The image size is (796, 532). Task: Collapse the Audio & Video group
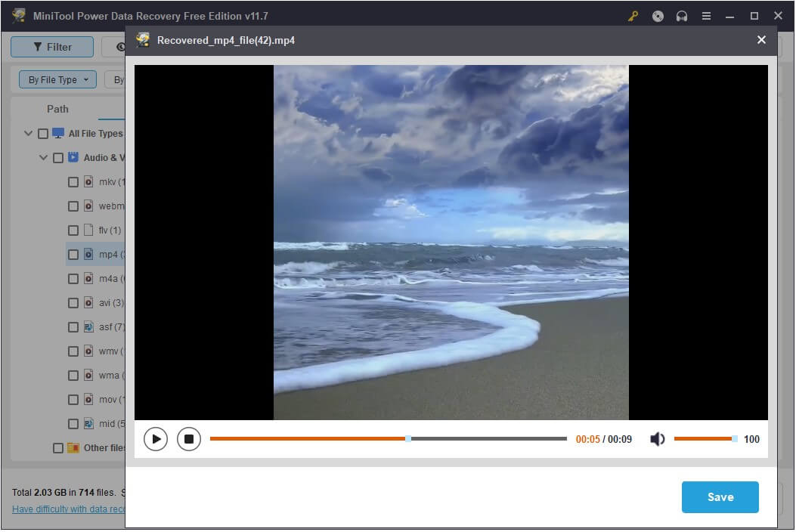coord(43,158)
